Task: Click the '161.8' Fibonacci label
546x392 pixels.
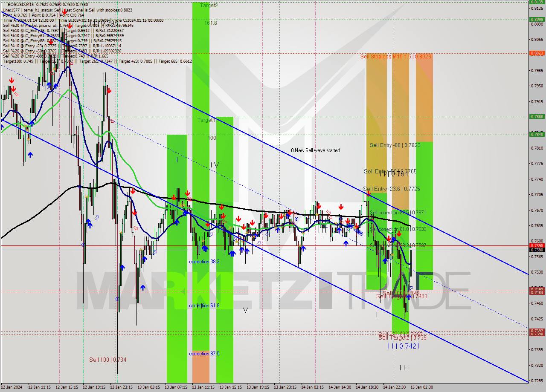Action: 211,23
